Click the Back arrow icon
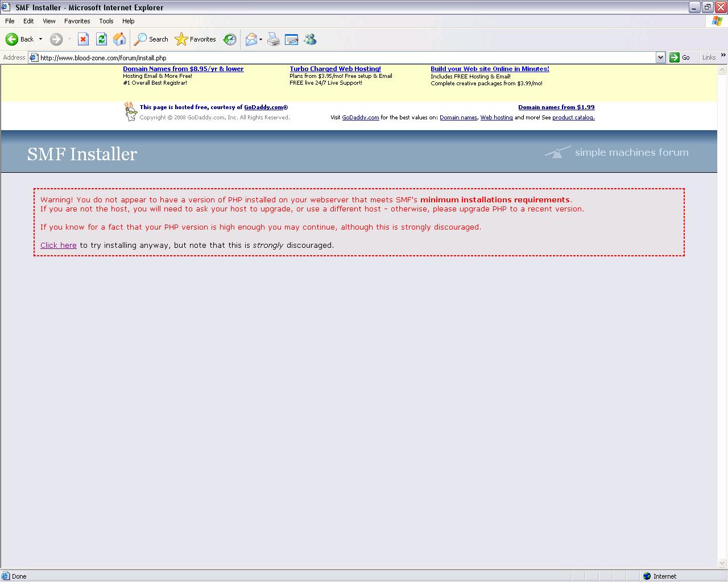The image size is (728, 582). [x=12, y=39]
